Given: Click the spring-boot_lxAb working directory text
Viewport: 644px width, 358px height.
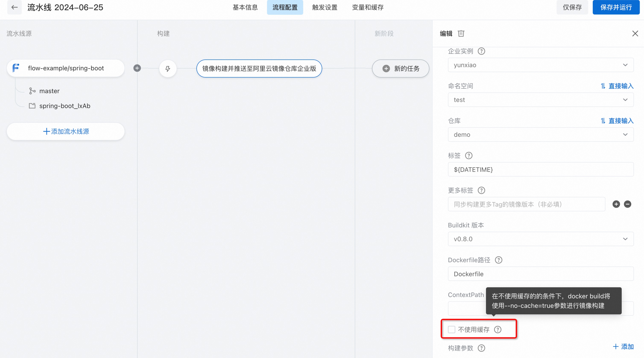Looking at the screenshot, I should 65,106.
